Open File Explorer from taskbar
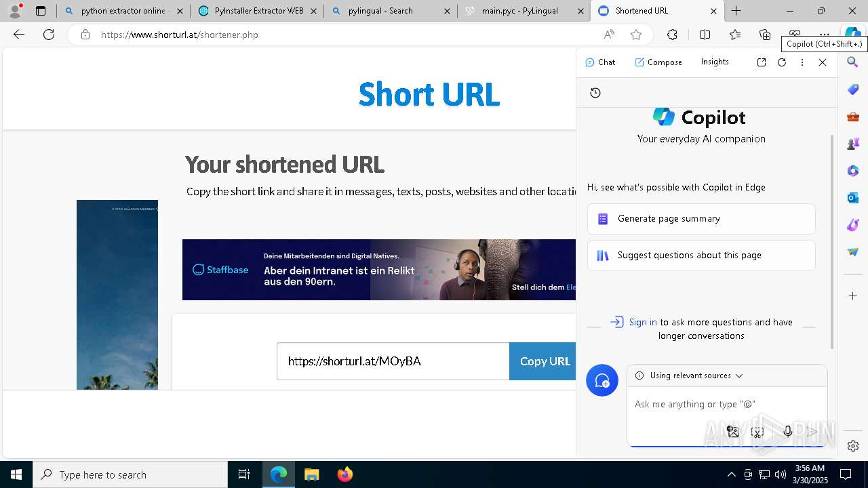This screenshot has height=488, width=868. [311, 474]
